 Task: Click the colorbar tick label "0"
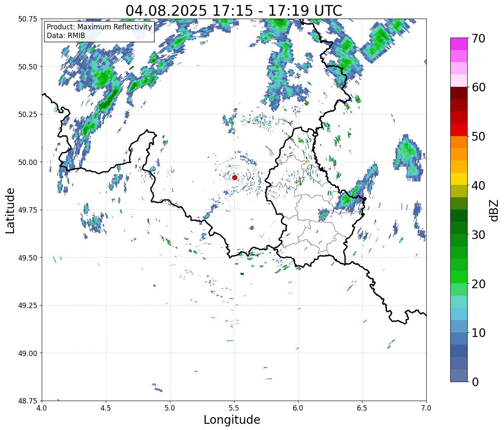tap(475, 382)
